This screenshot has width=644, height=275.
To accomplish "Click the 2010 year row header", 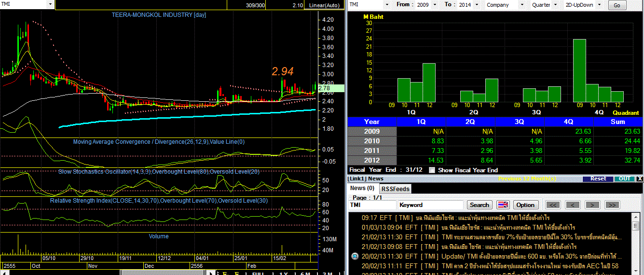I will (x=372, y=141).
